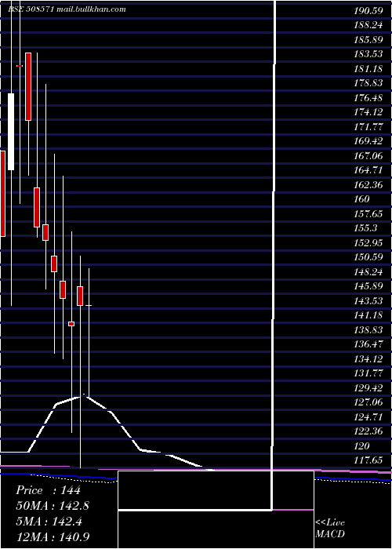
Task: Select the 174.12 price axis label
Action: (x=368, y=112)
